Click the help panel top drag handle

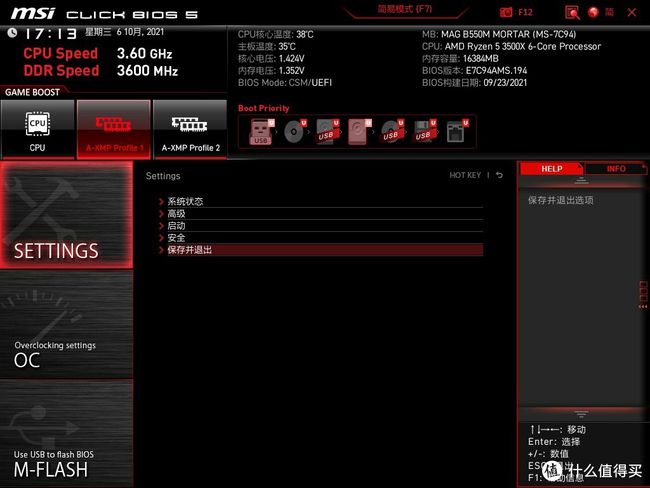[581, 180]
